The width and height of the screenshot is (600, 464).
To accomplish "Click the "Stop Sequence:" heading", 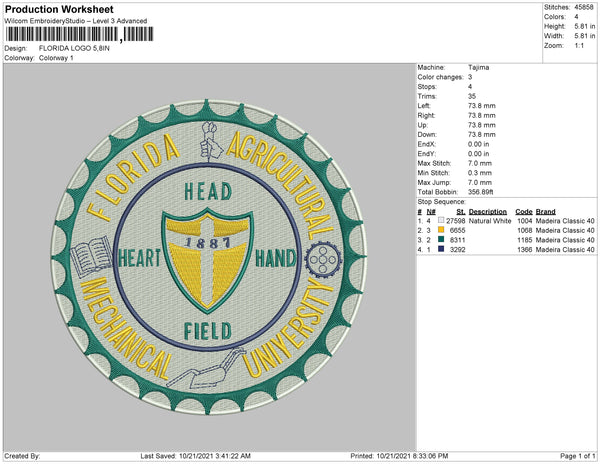I will coord(442,202).
